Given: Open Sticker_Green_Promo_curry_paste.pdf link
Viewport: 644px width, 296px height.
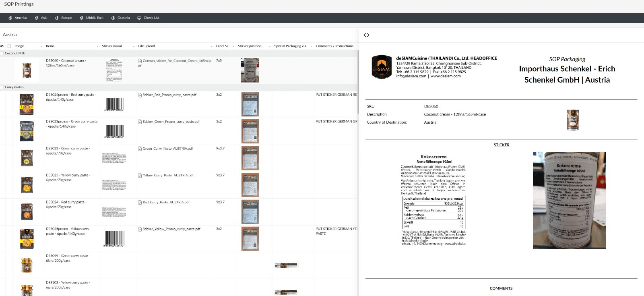Looking at the screenshot, I should (x=171, y=122).
